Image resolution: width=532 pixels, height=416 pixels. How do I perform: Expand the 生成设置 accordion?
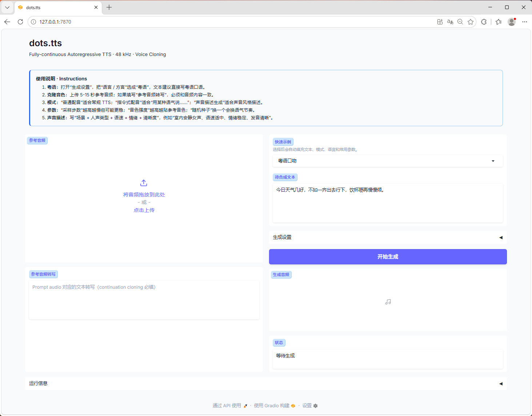(x=388, y=237)
